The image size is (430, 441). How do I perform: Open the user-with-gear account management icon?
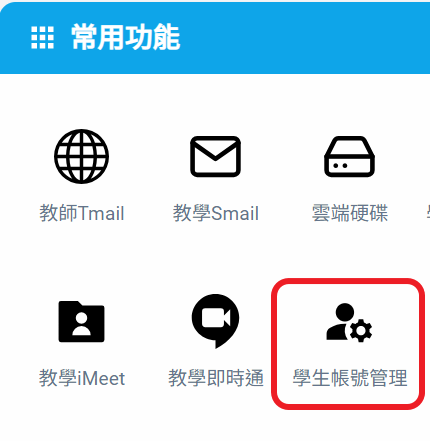point(349,322)
